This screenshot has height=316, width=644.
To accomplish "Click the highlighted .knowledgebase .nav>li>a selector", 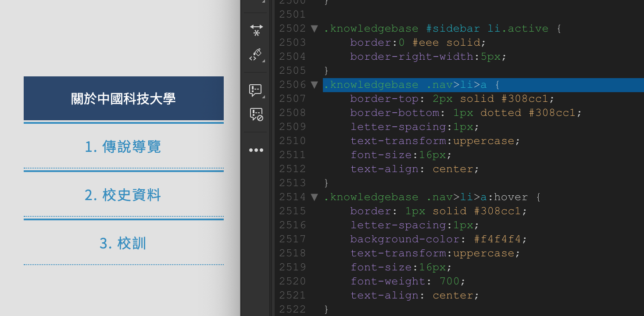I will [x=411, y=85].
